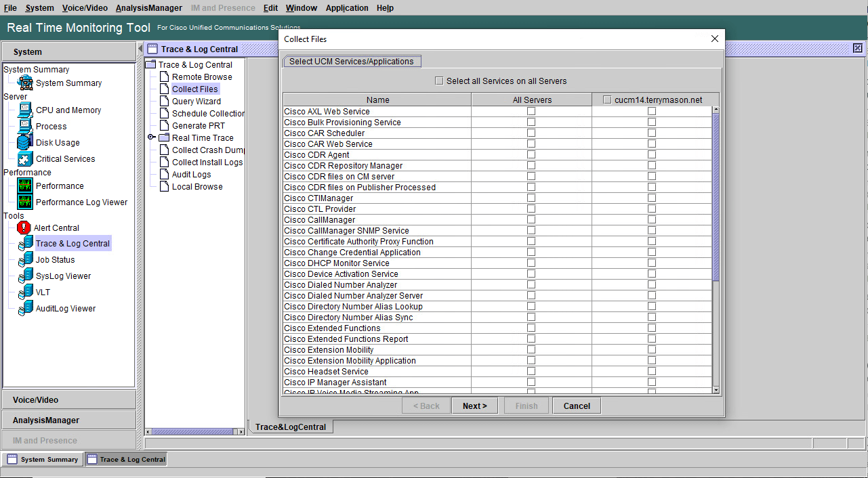Close the Trace & Log Central panel with its X icon
This screenshot has height=478, width=868.
click(x=858, y=48)
